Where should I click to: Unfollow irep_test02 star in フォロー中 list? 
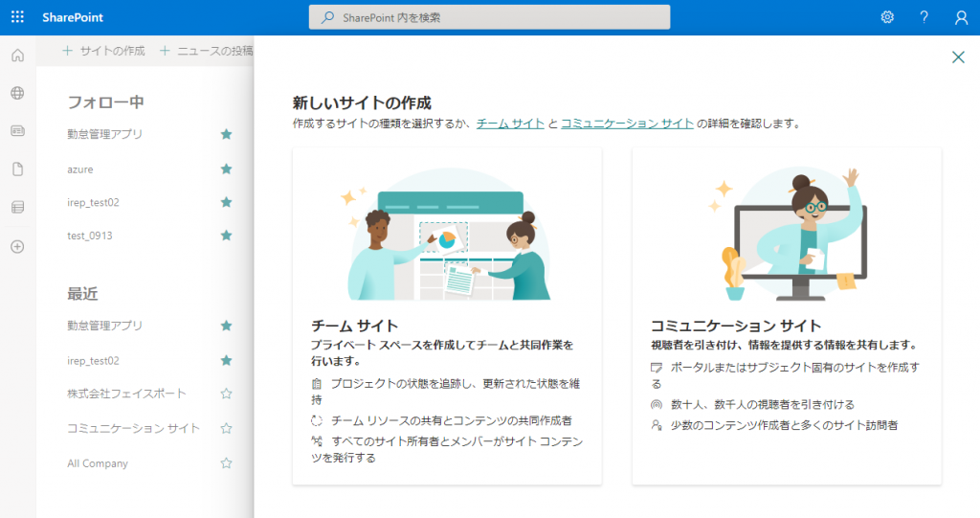click(x=226, y=202)
